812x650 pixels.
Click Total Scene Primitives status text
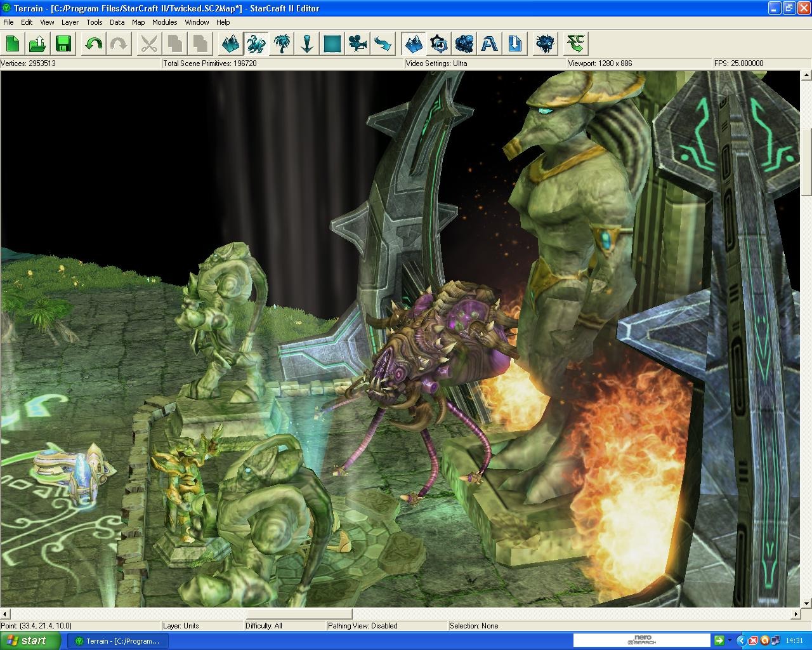[210, 63]
